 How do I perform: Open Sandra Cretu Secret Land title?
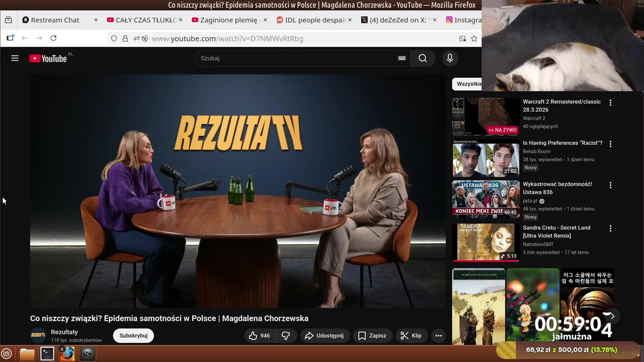(556, 232)
